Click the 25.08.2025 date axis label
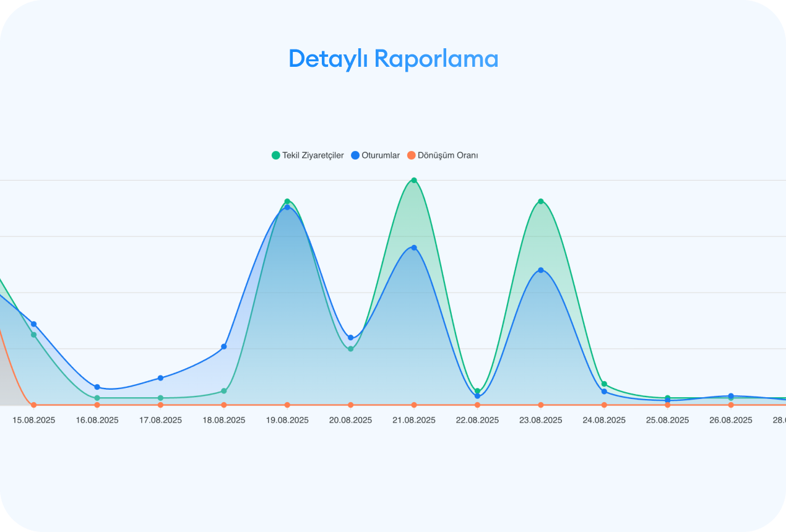 (x=667, y=420)
